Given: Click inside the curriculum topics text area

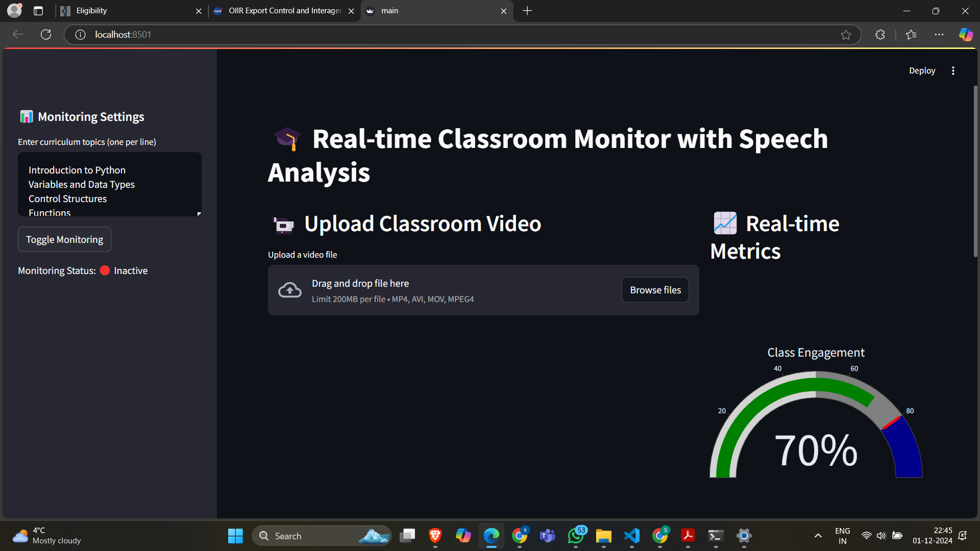Looking at the screenshot, I should 109,184.
